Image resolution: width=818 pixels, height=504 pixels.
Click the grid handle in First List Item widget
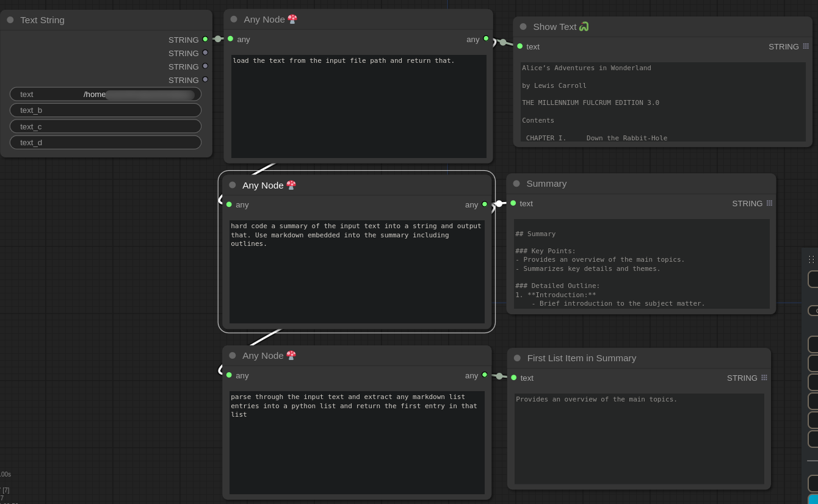(x=764, y=378)
